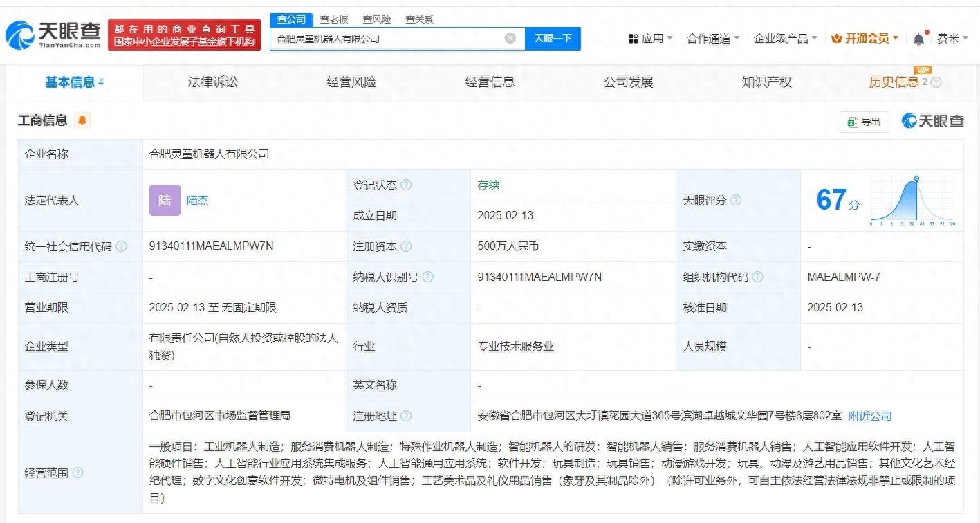Click help icon beside 统一社会信用代码
Screen dimensions: 980x523
point(122,246)
